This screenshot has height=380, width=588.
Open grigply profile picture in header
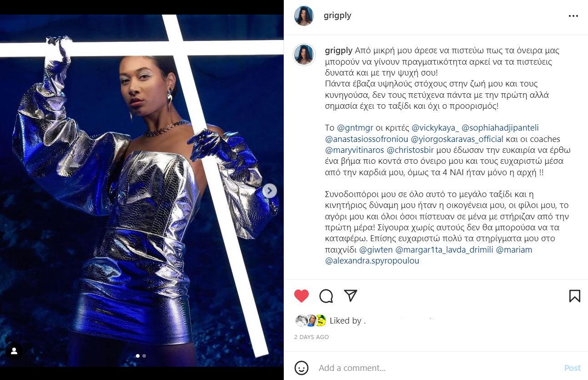[304, 16]
